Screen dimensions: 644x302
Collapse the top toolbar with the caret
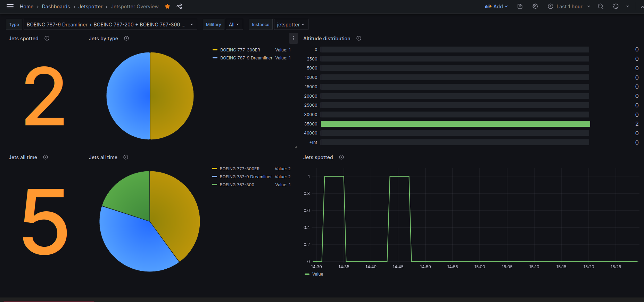coord(642,7)
